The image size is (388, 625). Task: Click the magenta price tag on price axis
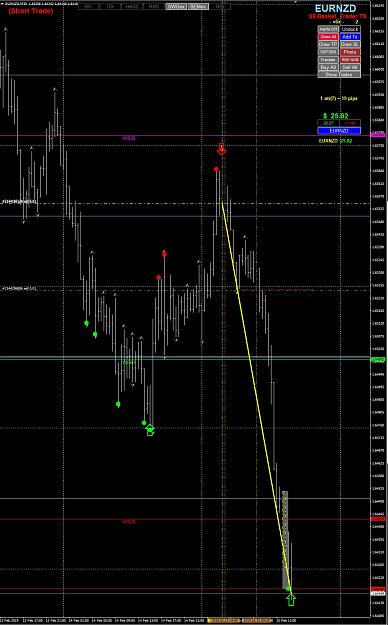[x=378, y=135]
